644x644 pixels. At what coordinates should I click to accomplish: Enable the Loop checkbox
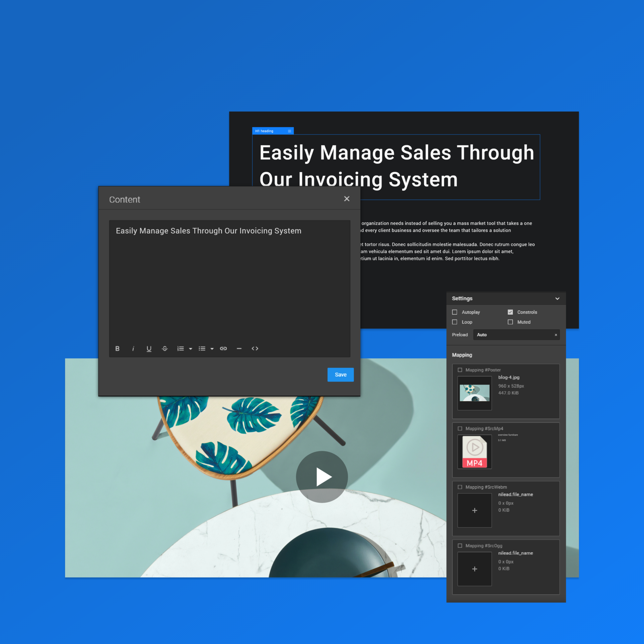455,322
